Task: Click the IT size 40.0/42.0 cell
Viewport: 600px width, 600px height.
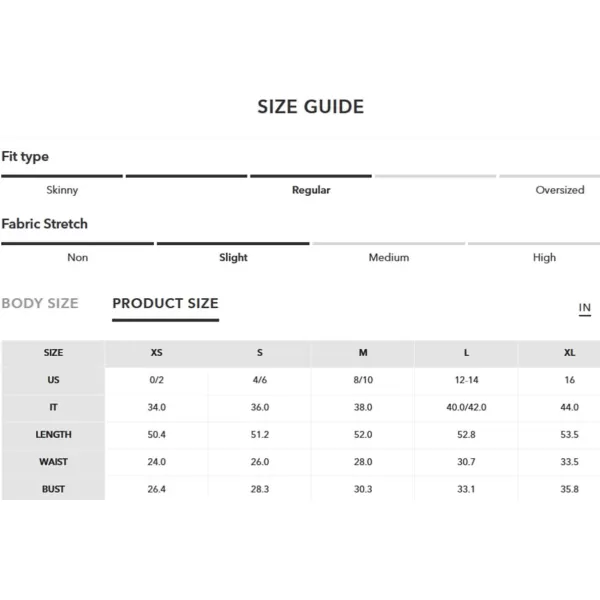Action: (x=466, y=407)
